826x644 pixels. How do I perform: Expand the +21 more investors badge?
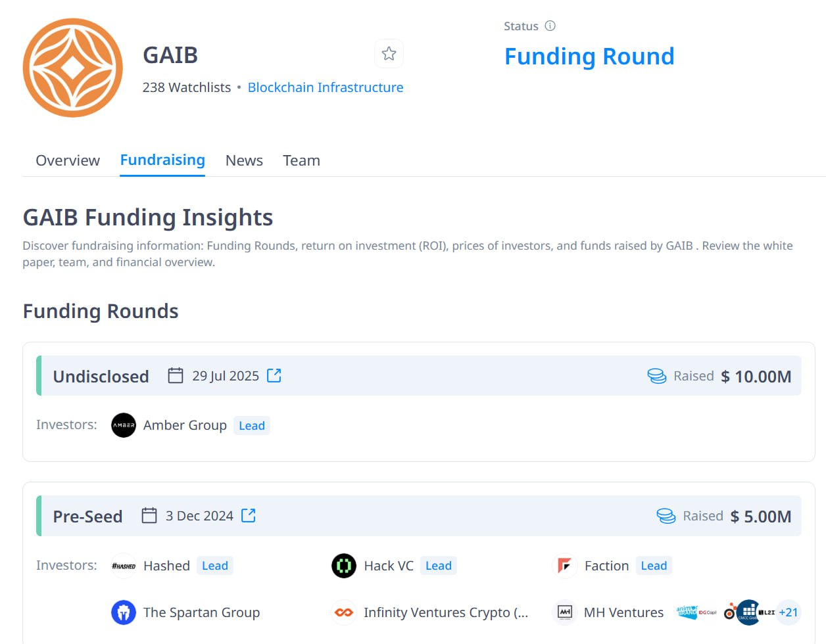[x=788, y=612]
